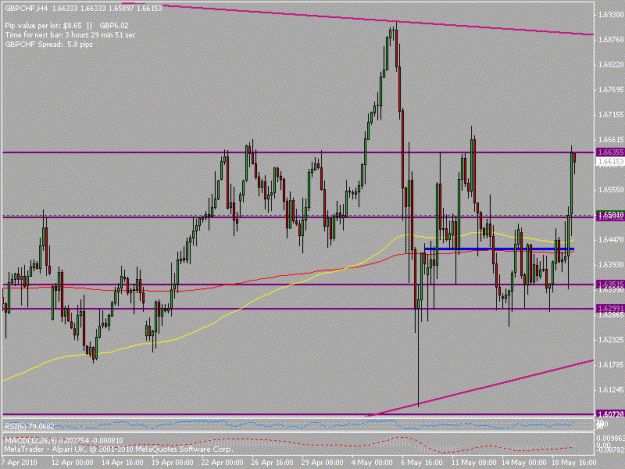The image size is (625, 469).
Task: Click the '14 May 00:00' time axis label
Action: point(524,463)
